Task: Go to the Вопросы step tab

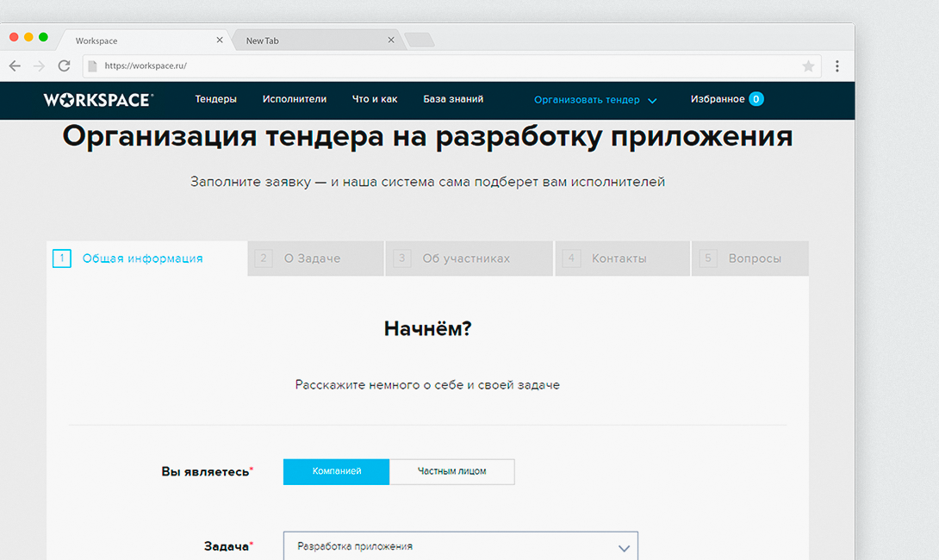Action: (x=750, y=258)
